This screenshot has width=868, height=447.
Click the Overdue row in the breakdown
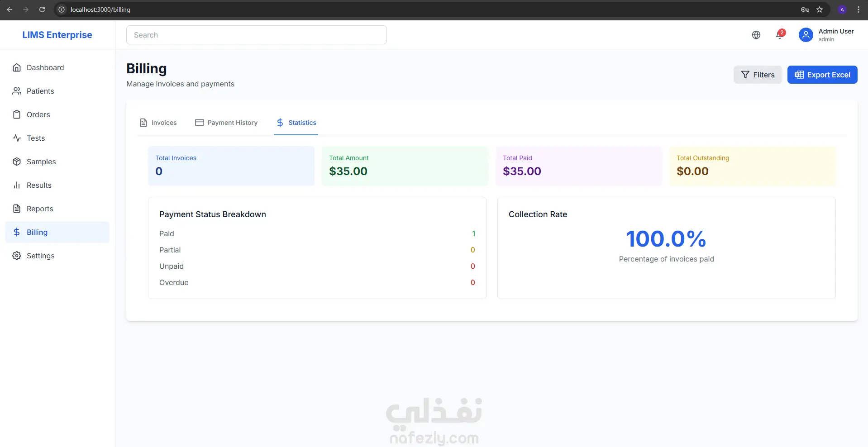click(317, 282)
